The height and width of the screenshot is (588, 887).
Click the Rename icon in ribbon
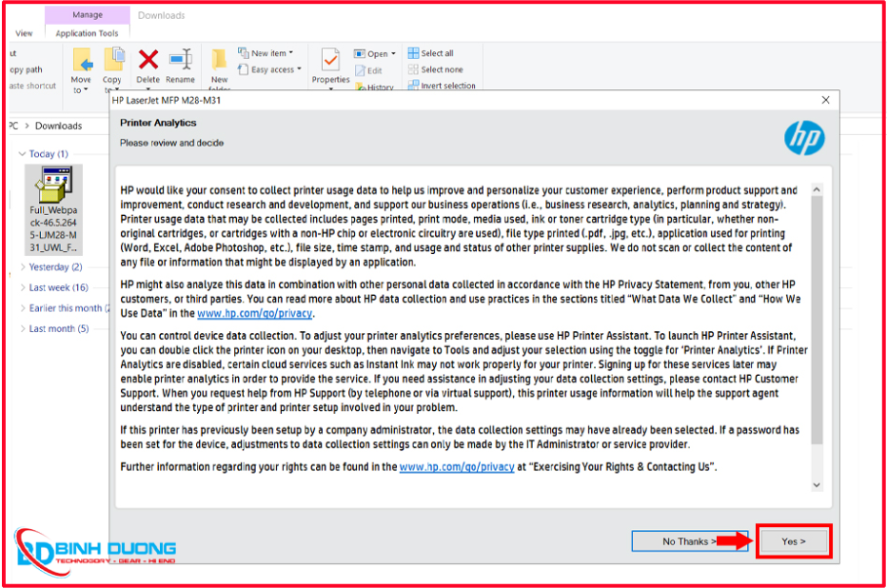[x=181, y=59]
